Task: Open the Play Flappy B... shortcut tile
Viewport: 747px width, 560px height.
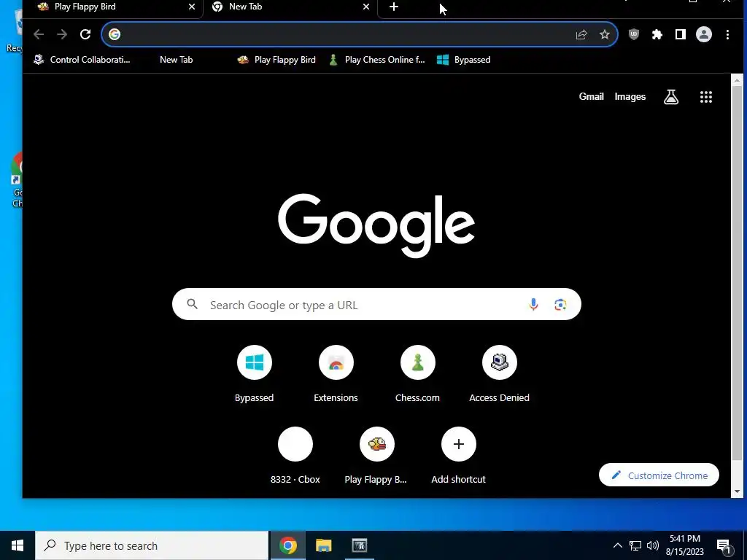Action: [x=377, y=456]
